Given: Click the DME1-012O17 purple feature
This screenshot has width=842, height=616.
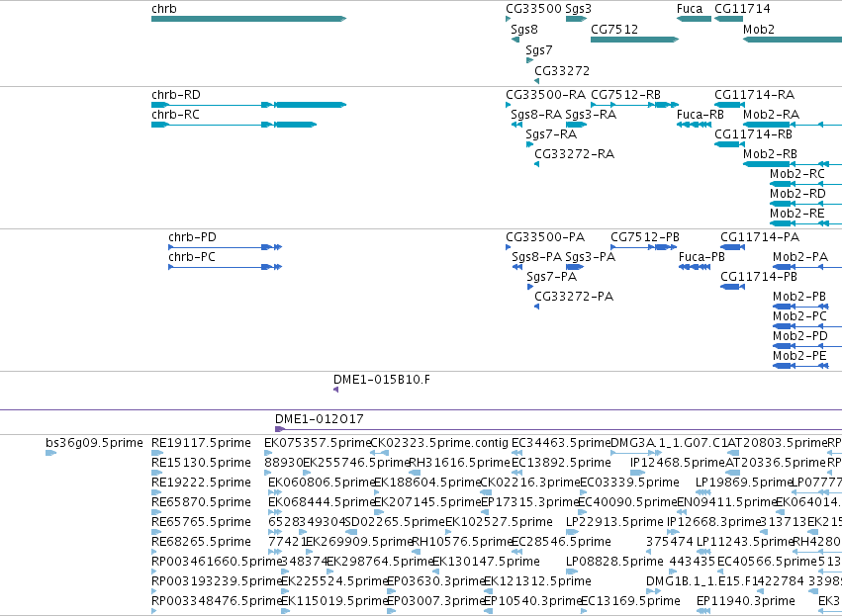Looking at the screenshot, I should [558, 429].
